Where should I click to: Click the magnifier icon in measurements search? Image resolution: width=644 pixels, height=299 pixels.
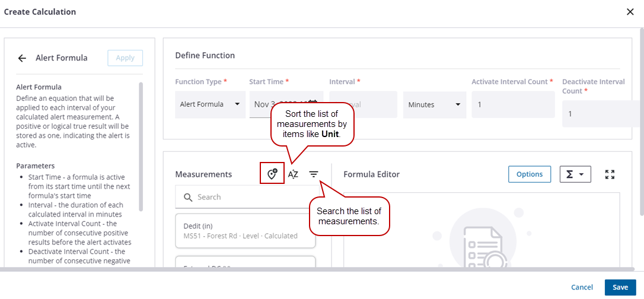[188, 197]
